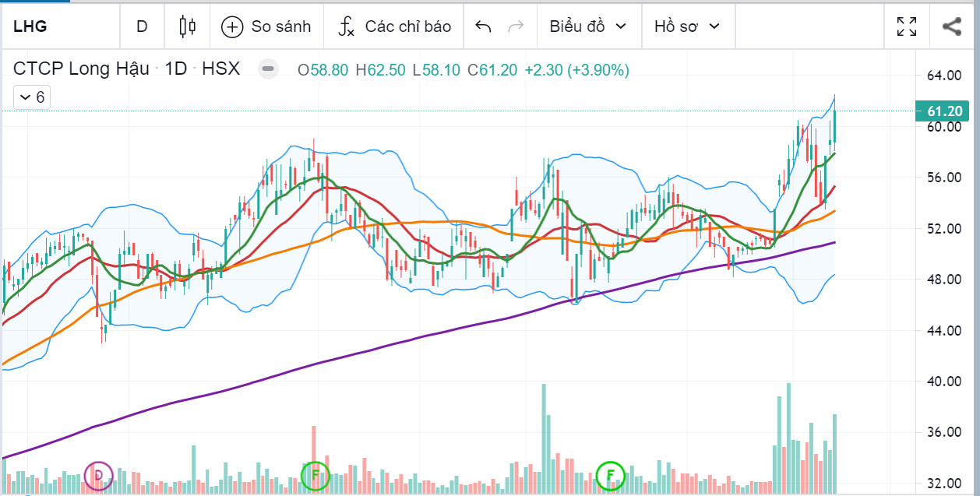Click the CTCP Long Hậu chart title

click(81, 69)
